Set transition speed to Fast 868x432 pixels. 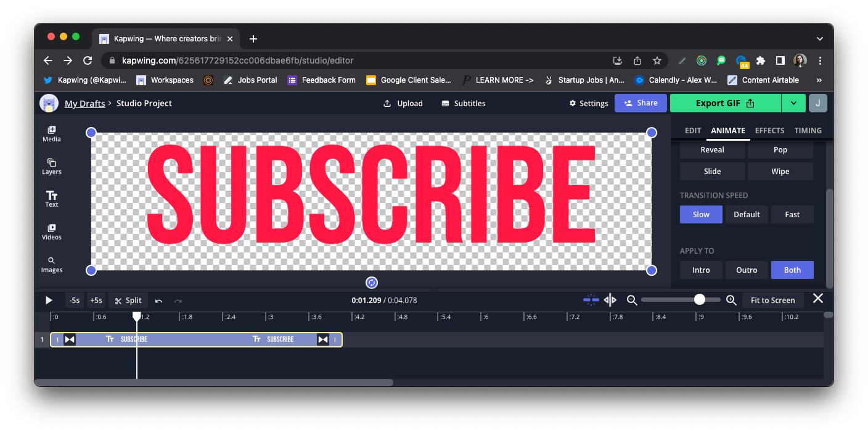coord(792,214)
